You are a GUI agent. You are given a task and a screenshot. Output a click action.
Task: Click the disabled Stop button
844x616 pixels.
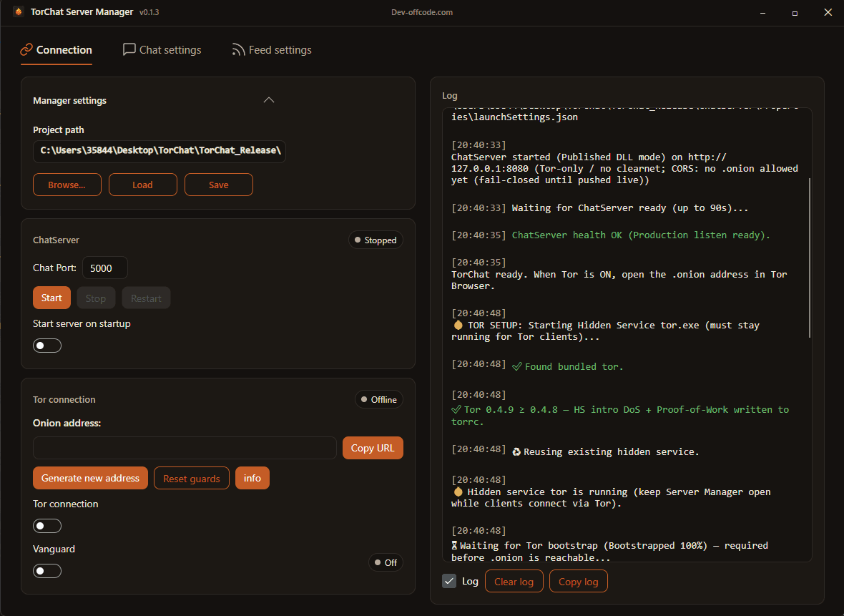[96, 298]
